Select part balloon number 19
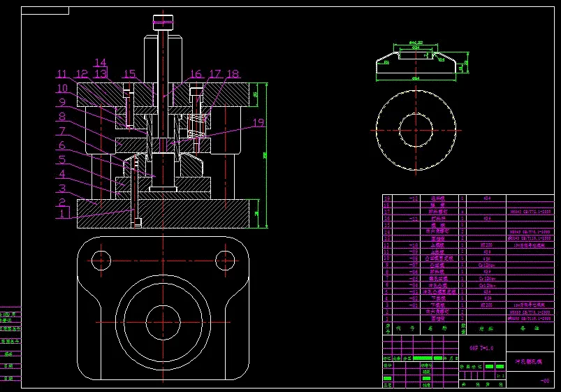 point(258,122)
